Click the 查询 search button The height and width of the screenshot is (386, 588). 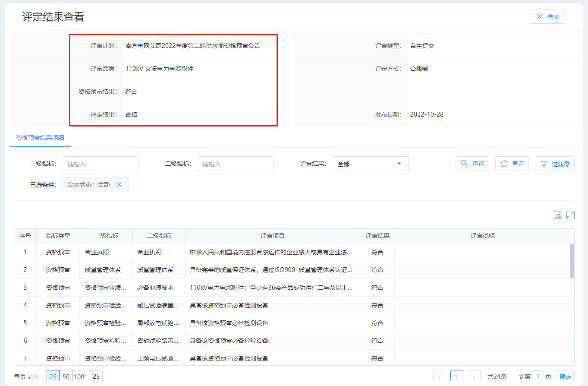click(472, 164)
